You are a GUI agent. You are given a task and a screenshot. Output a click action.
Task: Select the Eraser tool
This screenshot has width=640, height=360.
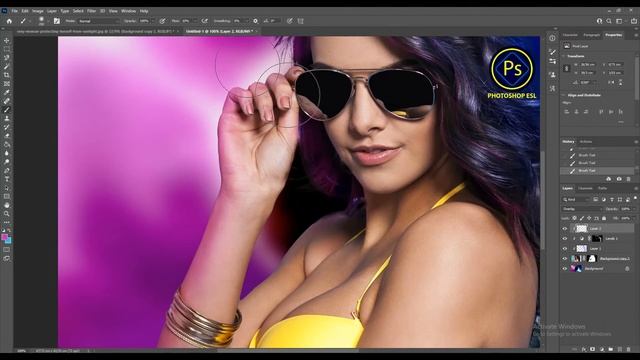7,136
